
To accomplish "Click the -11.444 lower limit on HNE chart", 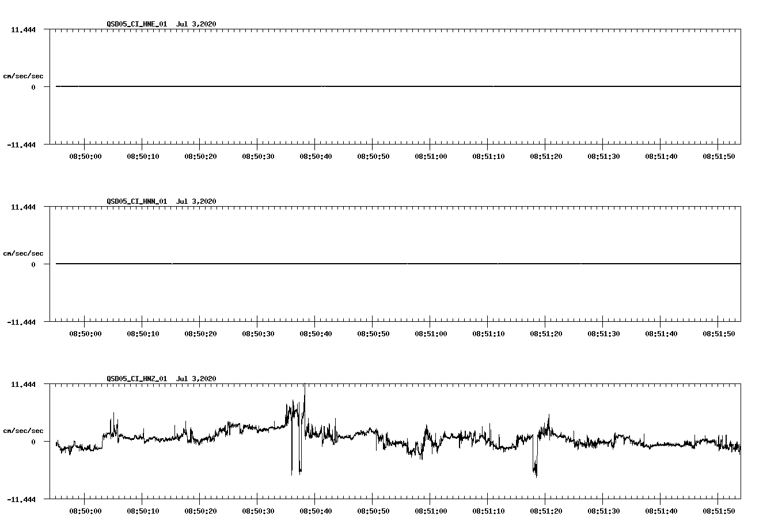I will tap(21, 145).
